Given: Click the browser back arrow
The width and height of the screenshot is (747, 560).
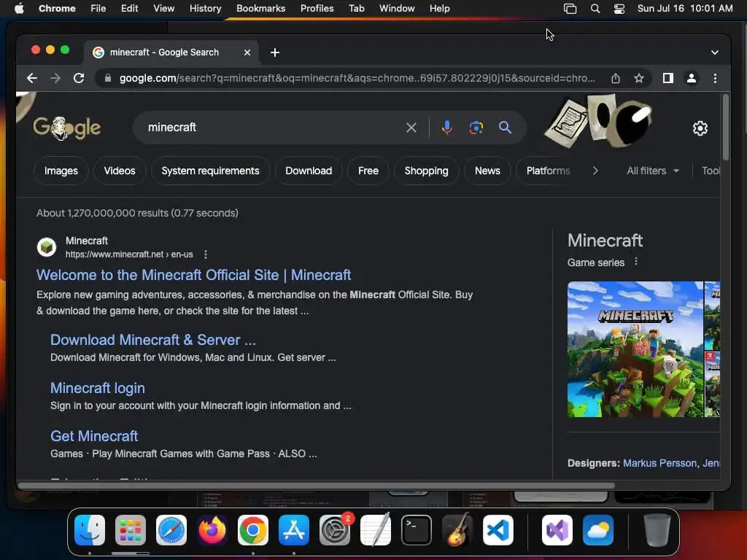Looking at the screenshot, I should pos(32,78).
